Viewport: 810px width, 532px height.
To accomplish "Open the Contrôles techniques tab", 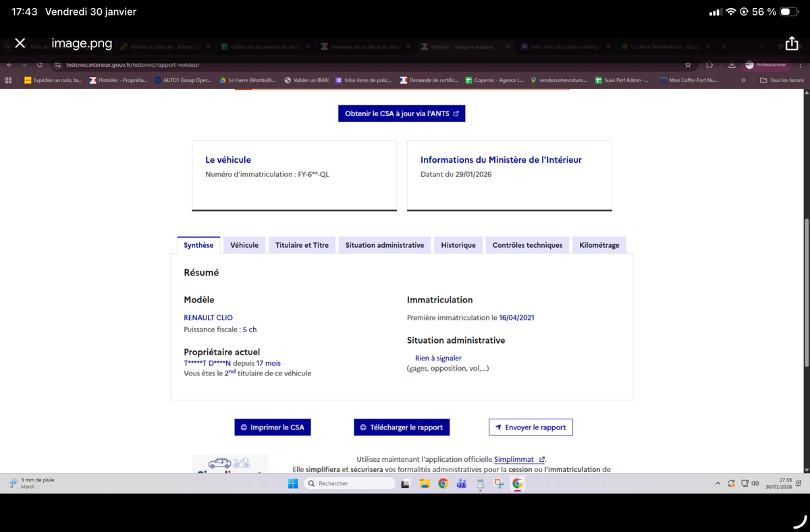I will point(527,245).
